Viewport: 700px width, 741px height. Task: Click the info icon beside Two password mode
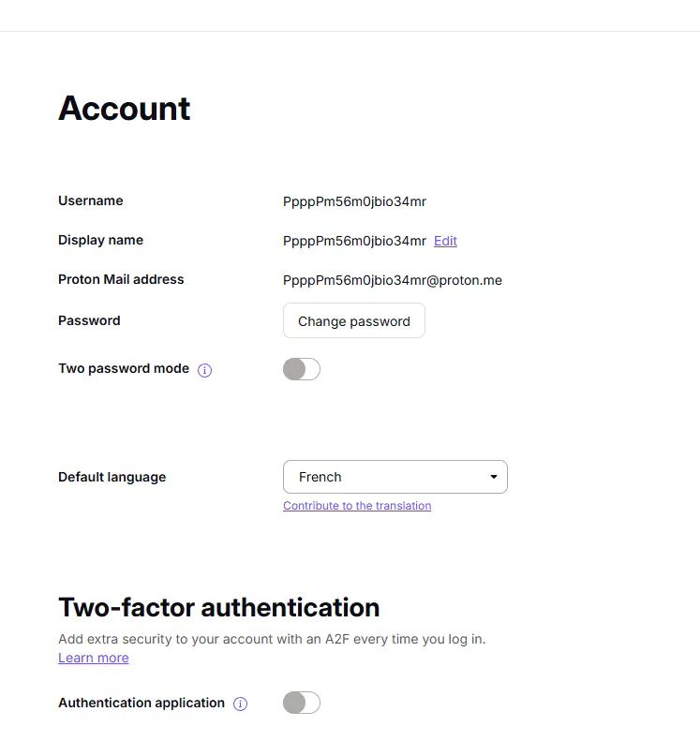[x=204, y=370]
